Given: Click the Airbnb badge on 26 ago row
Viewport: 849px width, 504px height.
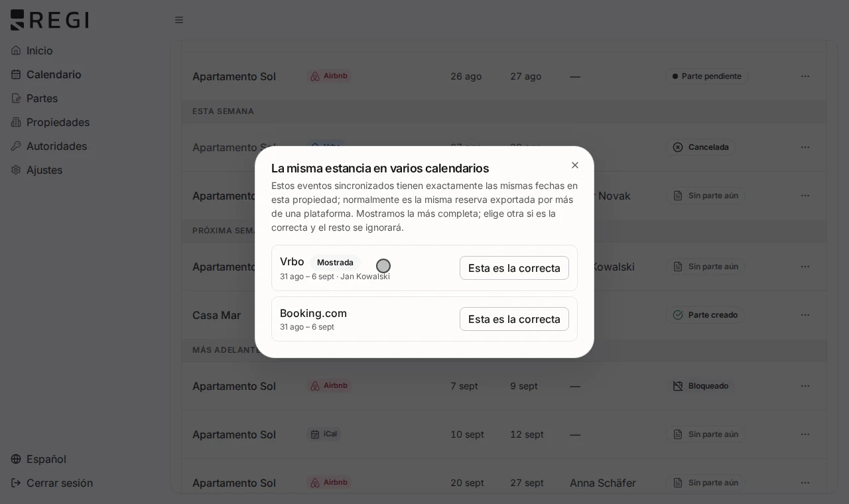Looking at the screenshot, I should [329, 76].
